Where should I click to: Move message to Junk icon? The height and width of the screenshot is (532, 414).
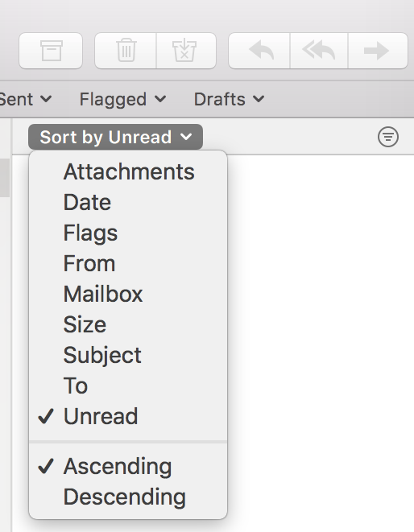(x=186, y=51)
